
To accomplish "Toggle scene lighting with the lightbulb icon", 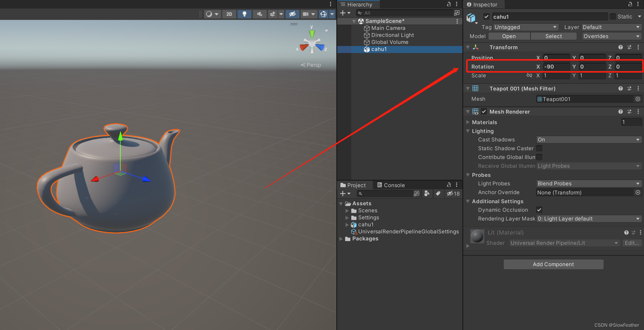I will click(x=244, y=14).
